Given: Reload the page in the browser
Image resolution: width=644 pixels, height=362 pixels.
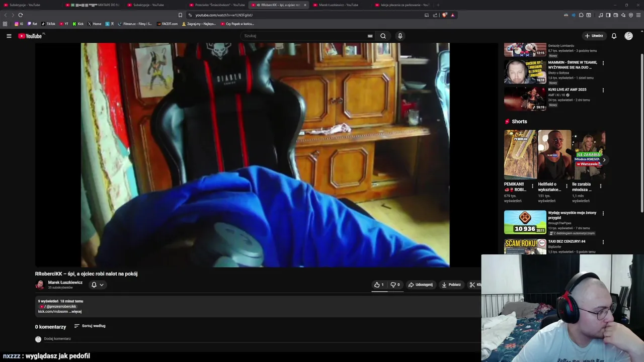Looking at the screenshot, I should coord(21,15).
